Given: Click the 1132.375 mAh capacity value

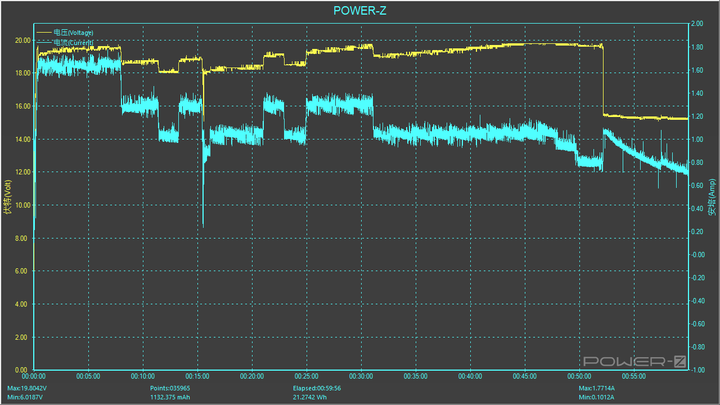Looking at the screenshot, I should [169, 397].
